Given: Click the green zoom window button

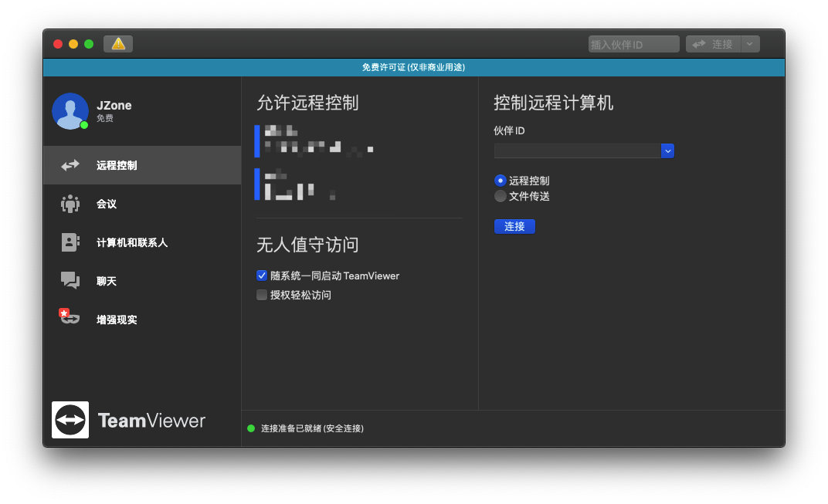Looking at the screenshot, I should click(89, 44).
